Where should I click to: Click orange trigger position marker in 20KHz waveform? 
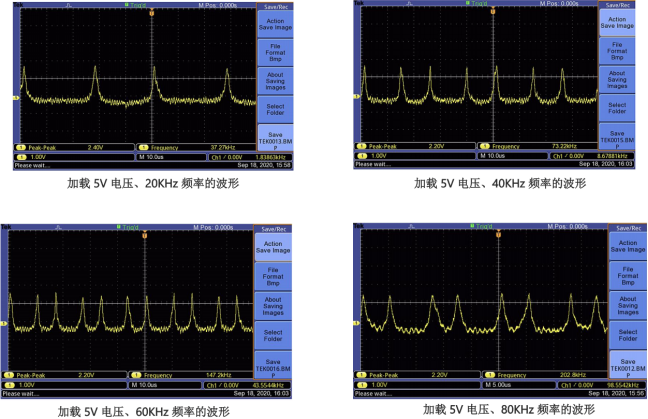151,13
